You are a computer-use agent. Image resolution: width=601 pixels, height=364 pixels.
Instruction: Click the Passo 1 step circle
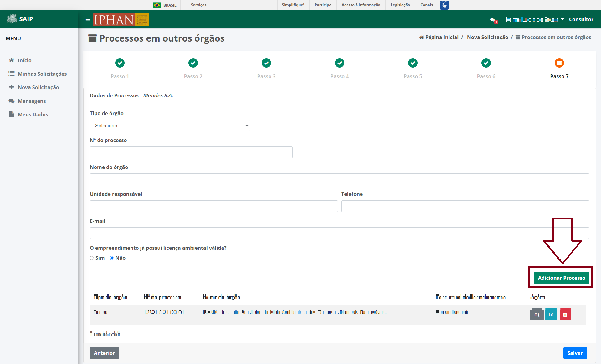(x=120, y=63)
